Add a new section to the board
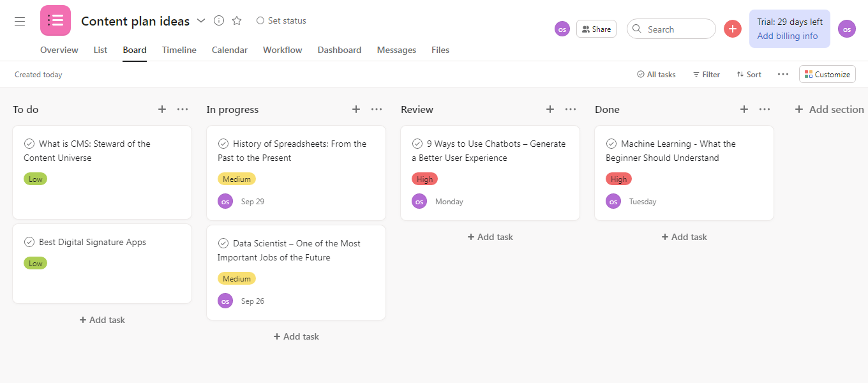Viewport: 868px width, 383px height. (829, 109)
